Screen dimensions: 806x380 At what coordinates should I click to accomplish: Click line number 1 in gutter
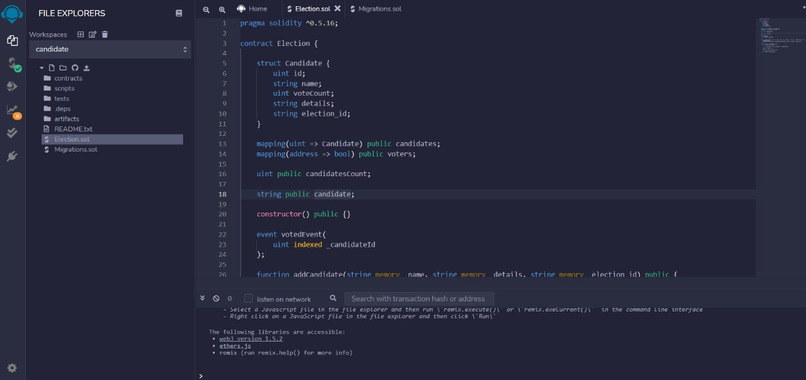point(224,23)
